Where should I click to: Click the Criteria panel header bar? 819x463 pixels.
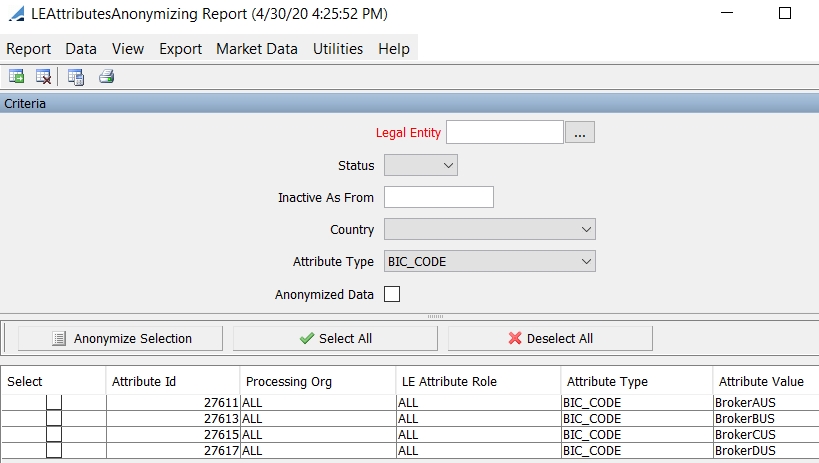coord(410,103)
